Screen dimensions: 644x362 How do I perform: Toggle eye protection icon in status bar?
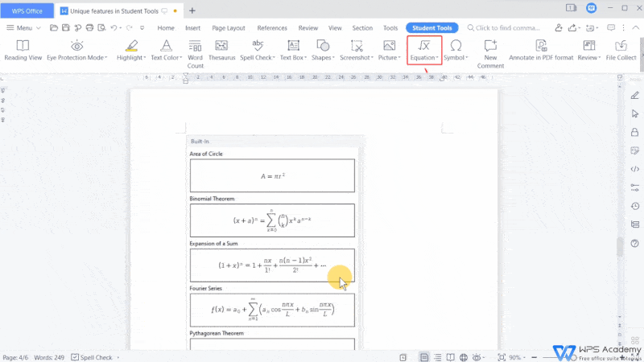[477, 357]
